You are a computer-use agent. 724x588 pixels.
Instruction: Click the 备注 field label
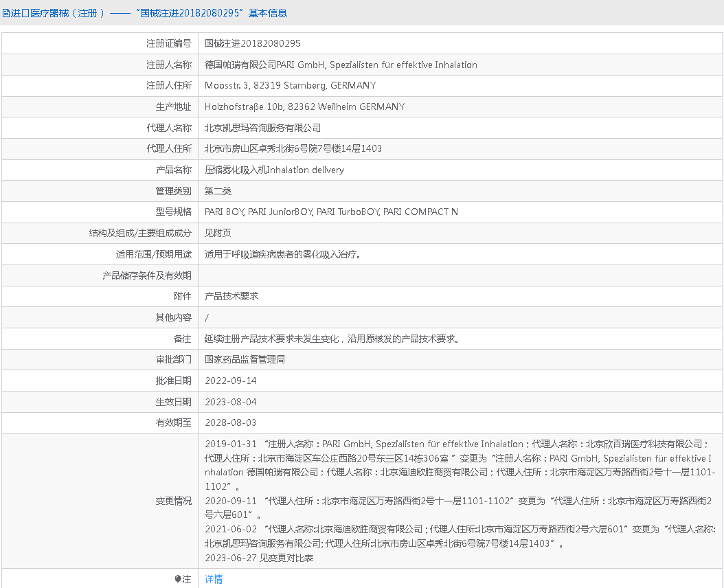pos(183,339)
